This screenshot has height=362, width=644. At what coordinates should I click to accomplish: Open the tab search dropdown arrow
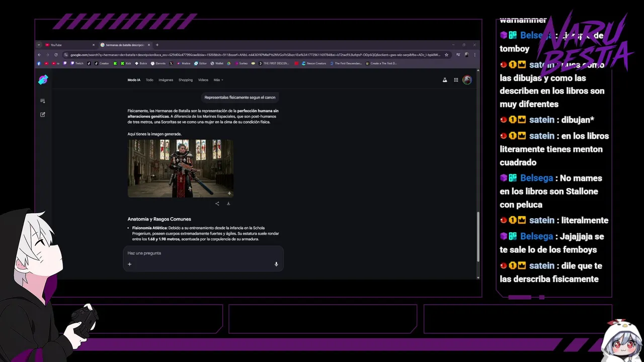tap(39, 45)
